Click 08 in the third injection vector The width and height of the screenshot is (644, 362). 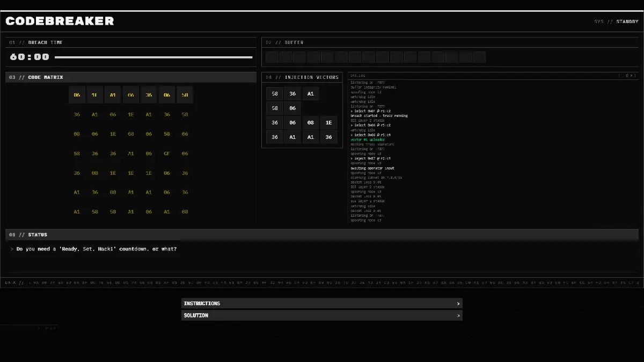311,123
